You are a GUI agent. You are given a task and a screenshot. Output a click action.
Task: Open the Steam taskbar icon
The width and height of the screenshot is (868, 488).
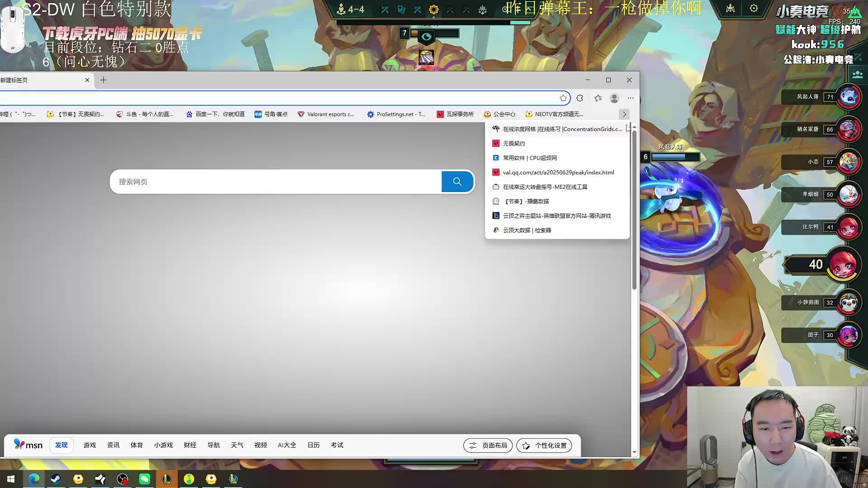[x=56, y=479]
